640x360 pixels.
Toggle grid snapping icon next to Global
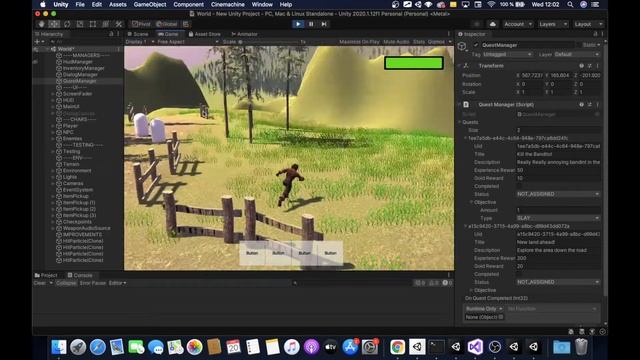tap(186, 24)
